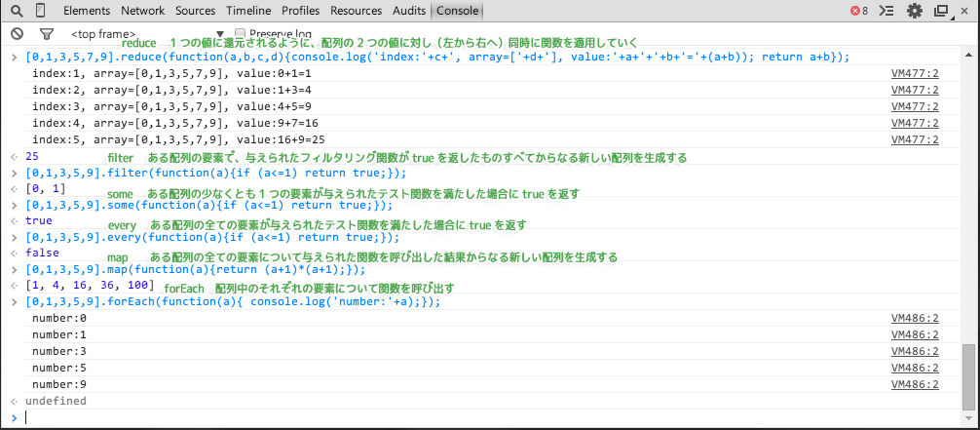
Task: Open VM486:2 link on number:9 row
Action: (x=915, y=384)
